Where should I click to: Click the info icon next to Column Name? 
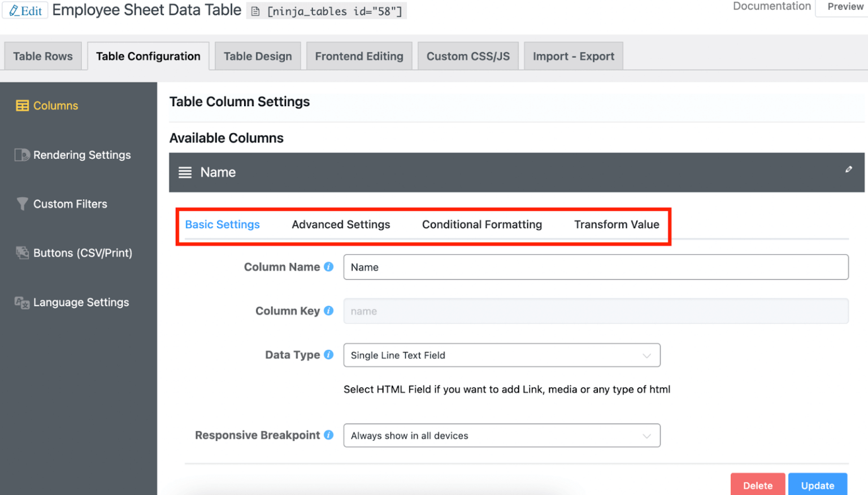(x=328, y=267)
